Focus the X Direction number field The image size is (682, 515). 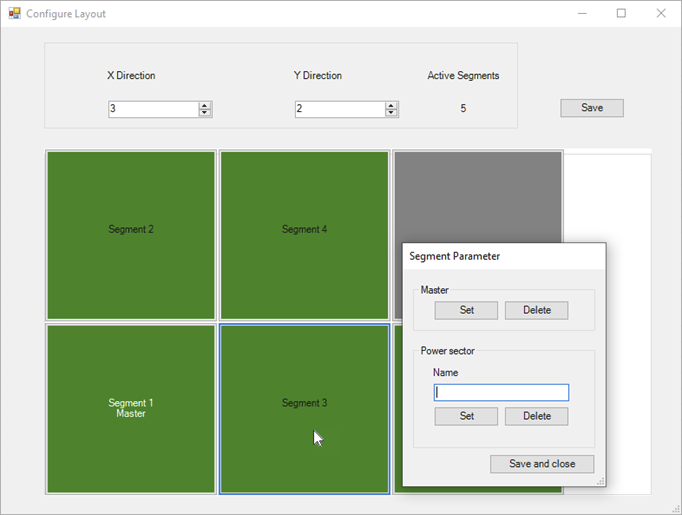[x=154, y=109]
